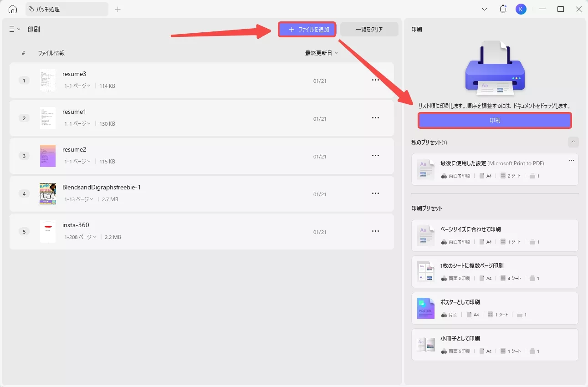Expand the page range dropdown for resume3
Screen dimensions: 588x387
tap(77, 86)
